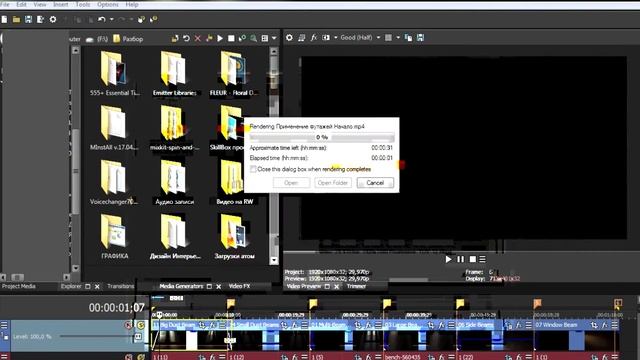The height and width of the screenshot is (360, 640).
Task: Close the Media Generators tab
Action: pos(219,287)
